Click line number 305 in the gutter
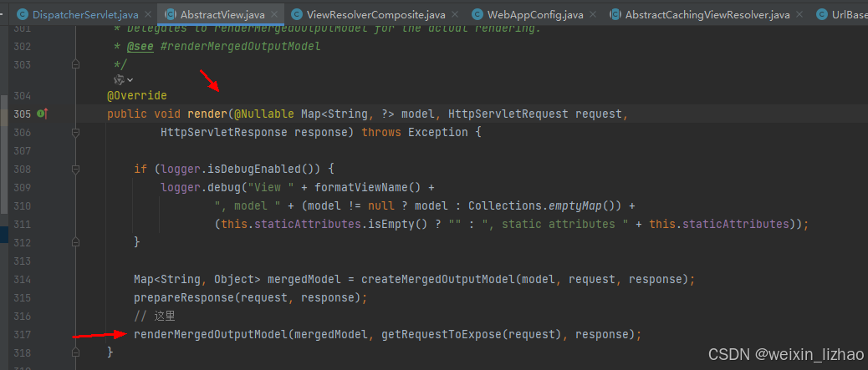This screenshot has height=370, width=868. [x=21, y=114]
